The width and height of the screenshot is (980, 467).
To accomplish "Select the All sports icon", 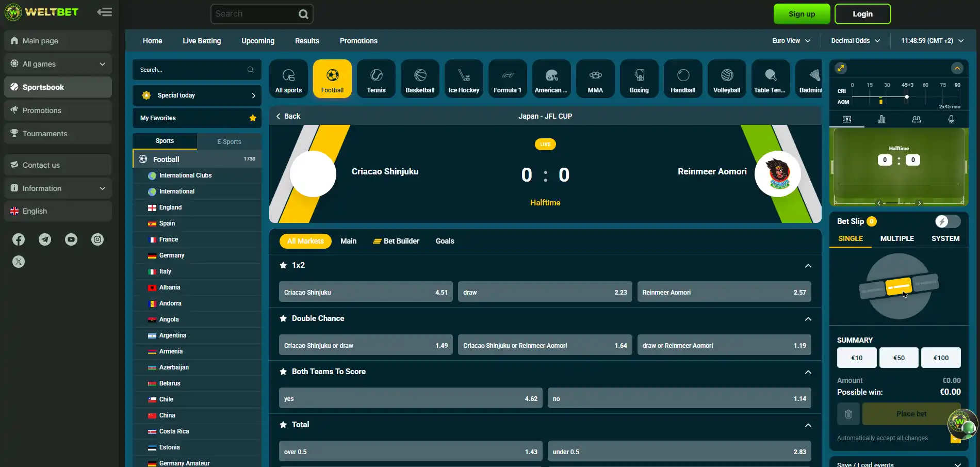I will point(288,79).
